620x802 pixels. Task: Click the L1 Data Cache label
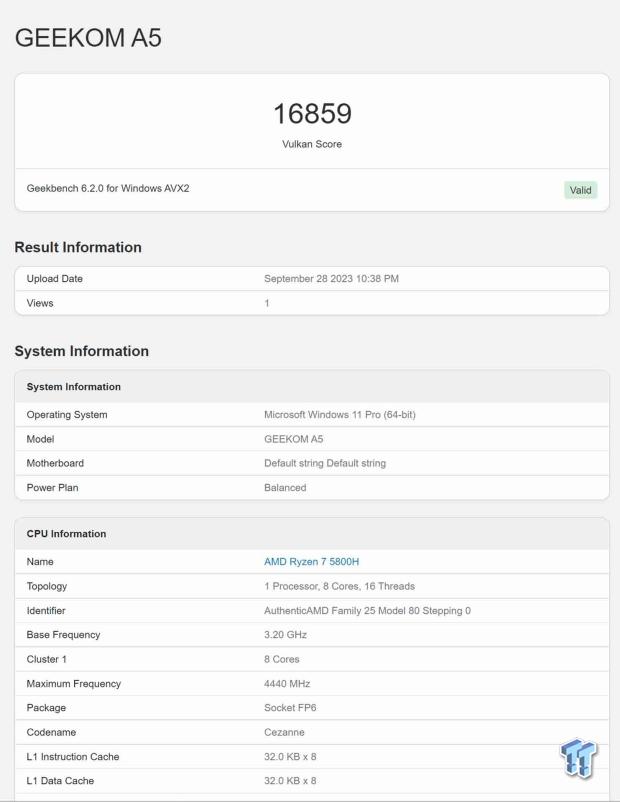click(x=60, y=781)
